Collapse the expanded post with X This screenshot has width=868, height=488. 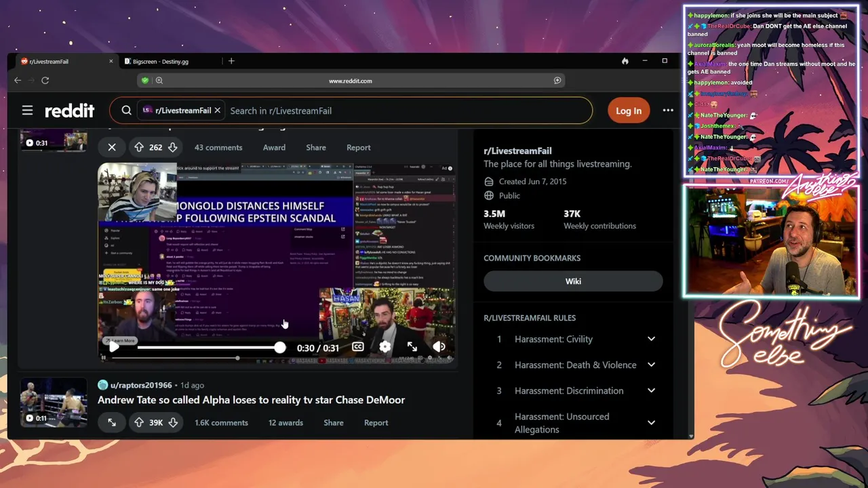[x=112, y=147]
